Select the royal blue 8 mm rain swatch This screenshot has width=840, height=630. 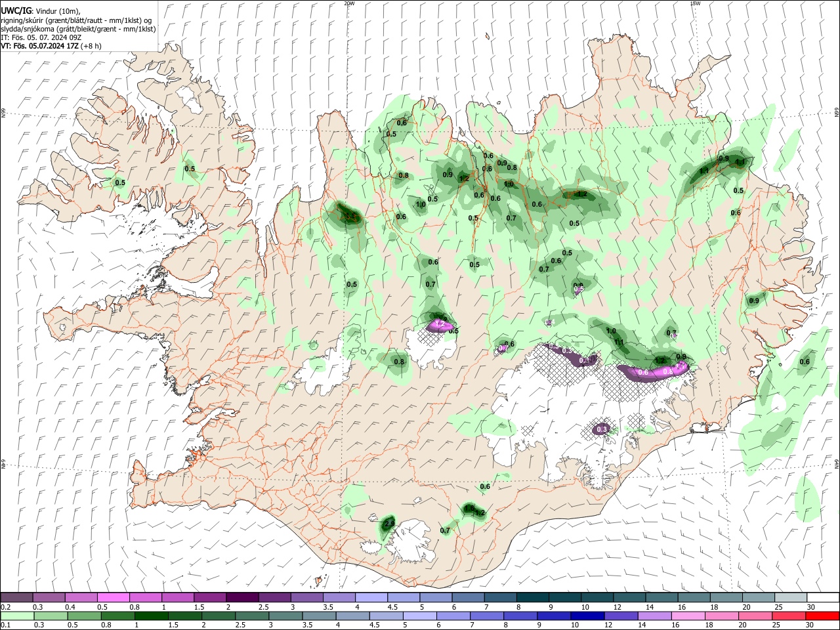click(x=520, y=616)
